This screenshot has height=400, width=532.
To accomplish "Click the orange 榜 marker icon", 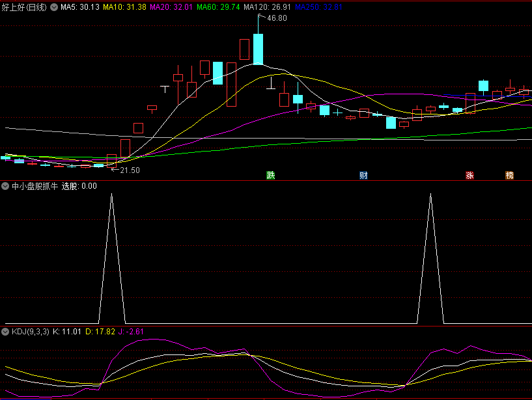I will (509, 175).
